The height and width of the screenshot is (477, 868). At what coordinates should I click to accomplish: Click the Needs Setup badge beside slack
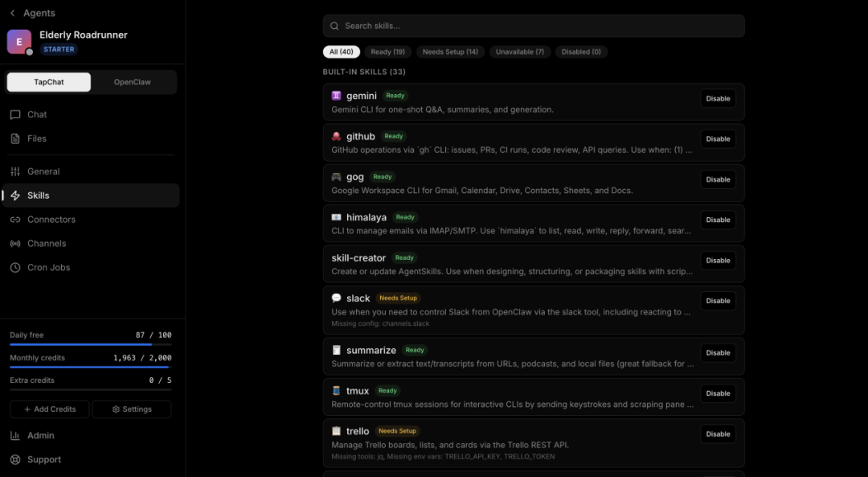tap(398, 298)
